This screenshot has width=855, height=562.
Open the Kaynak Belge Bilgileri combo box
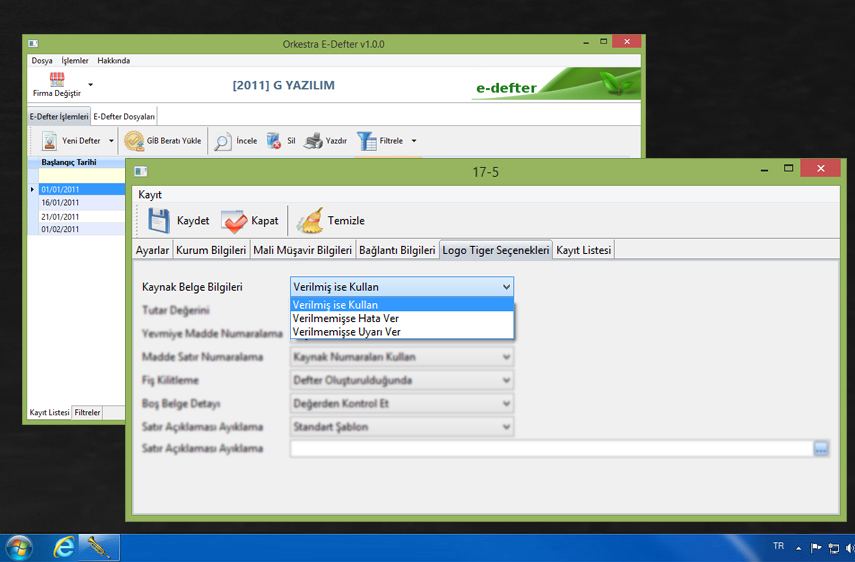point(402,287)
